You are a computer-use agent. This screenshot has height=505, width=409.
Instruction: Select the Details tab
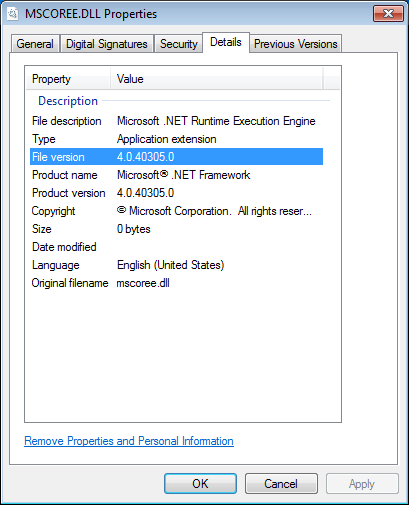226,42
